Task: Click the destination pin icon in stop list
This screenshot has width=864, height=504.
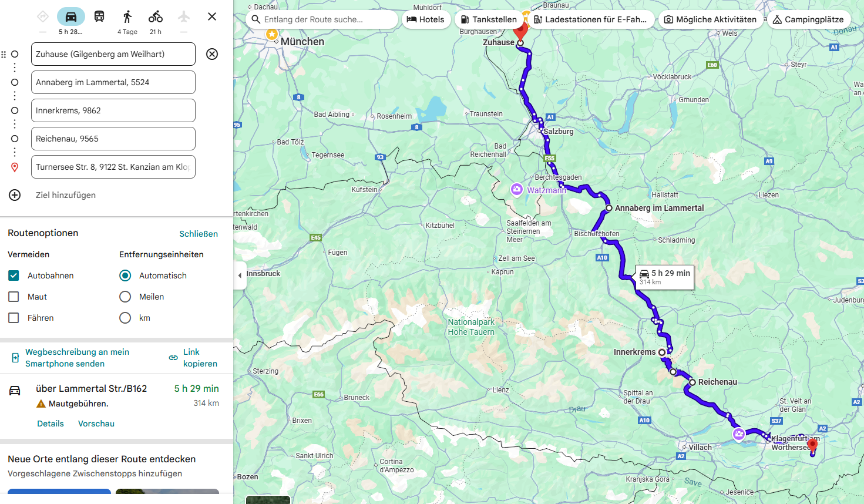Action: pos(15,167)
